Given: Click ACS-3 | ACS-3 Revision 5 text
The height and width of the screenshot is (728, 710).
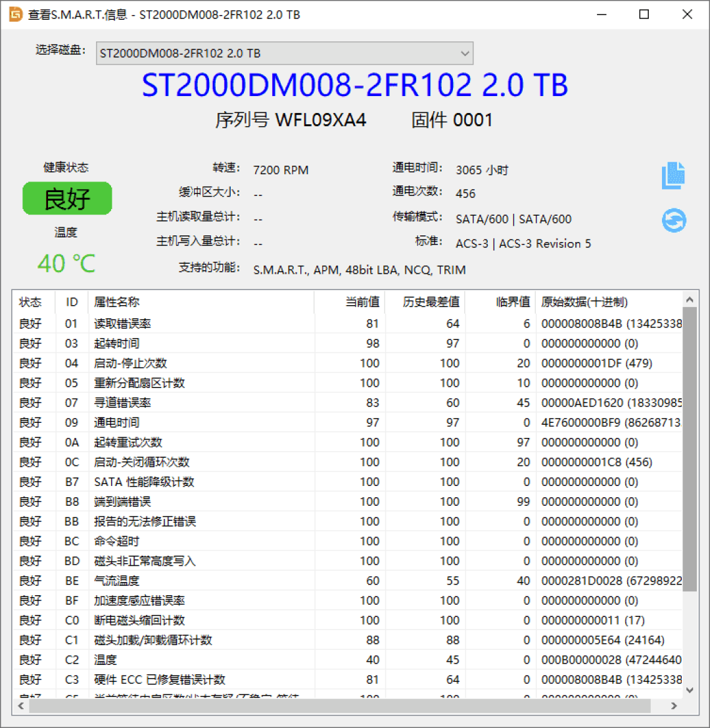Looking at the screenshot, I should pyautogui.click(x=523, y=244).
